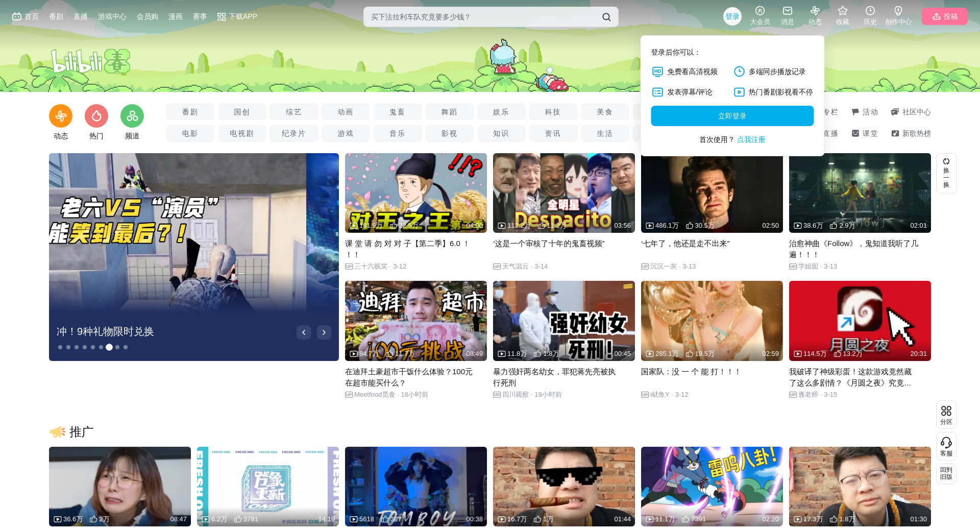The height and width of the screenshot is (531, 980).
Task: Open the 迪拜超市 100元挑战 video thumbnail
Action: tap(416, 321)
